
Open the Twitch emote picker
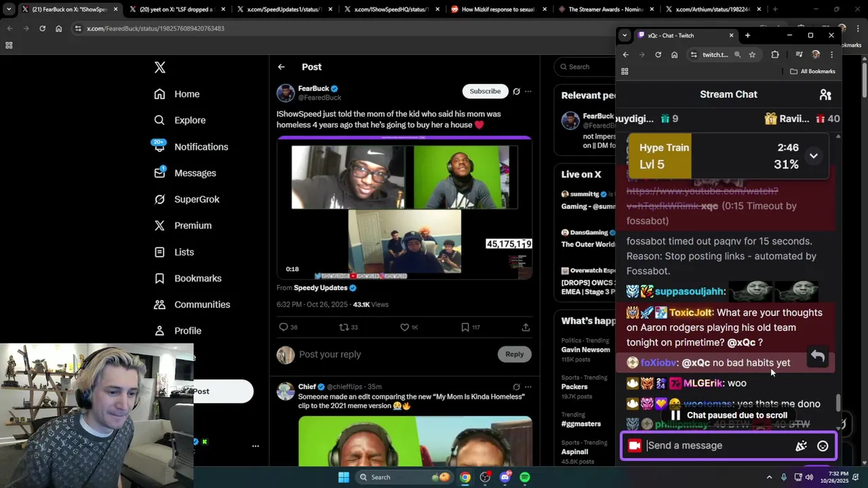(823, 446)
